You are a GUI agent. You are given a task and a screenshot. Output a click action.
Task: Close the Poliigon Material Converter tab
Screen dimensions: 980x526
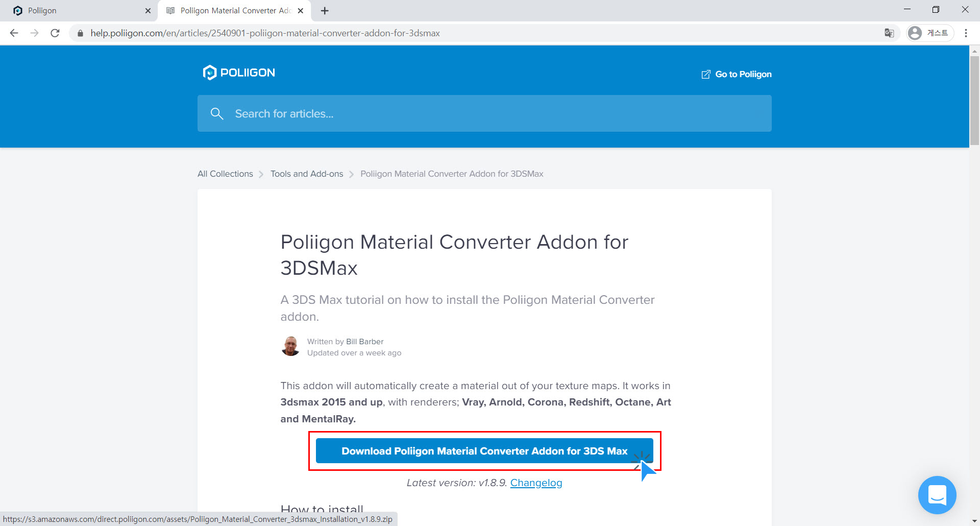(301, 11)
